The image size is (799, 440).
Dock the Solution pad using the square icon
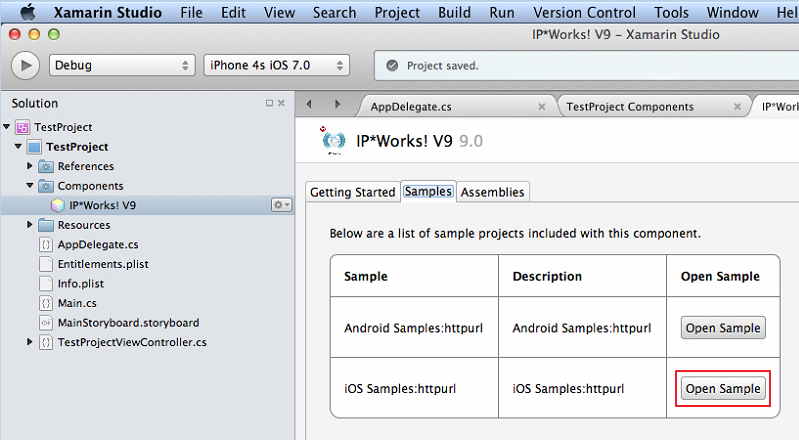pyautogui.click(x=269, y=103)
